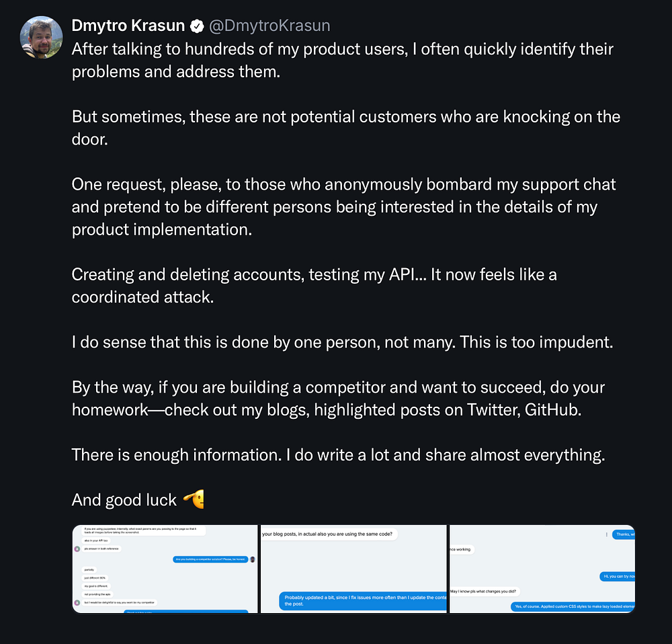Click the "Hi, you can try now" bubble
The image size is (672, 644).
coord(618,577)
